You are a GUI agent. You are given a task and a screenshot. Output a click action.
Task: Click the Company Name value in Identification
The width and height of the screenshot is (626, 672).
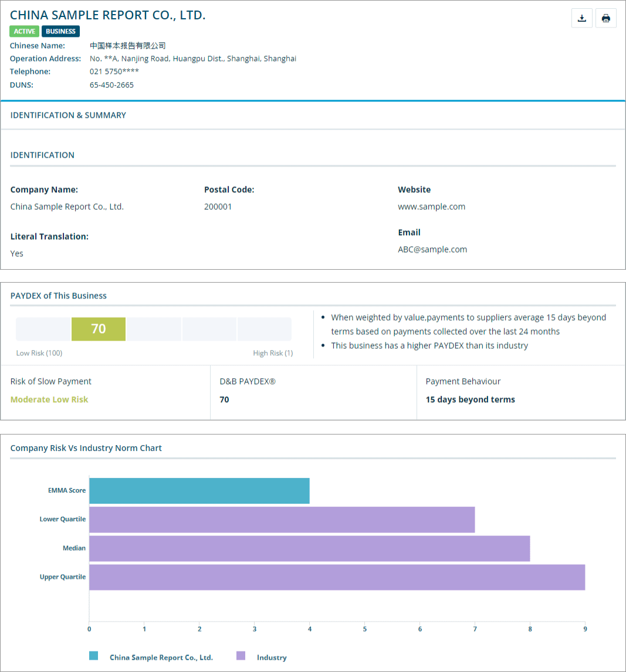point(67,206)
